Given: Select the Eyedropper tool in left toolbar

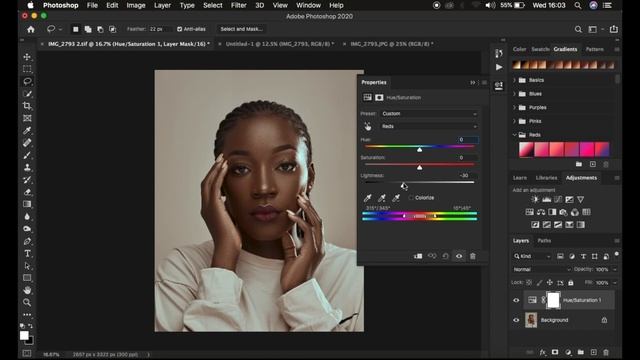Looking at the screenshot, I should coord(27,130).
